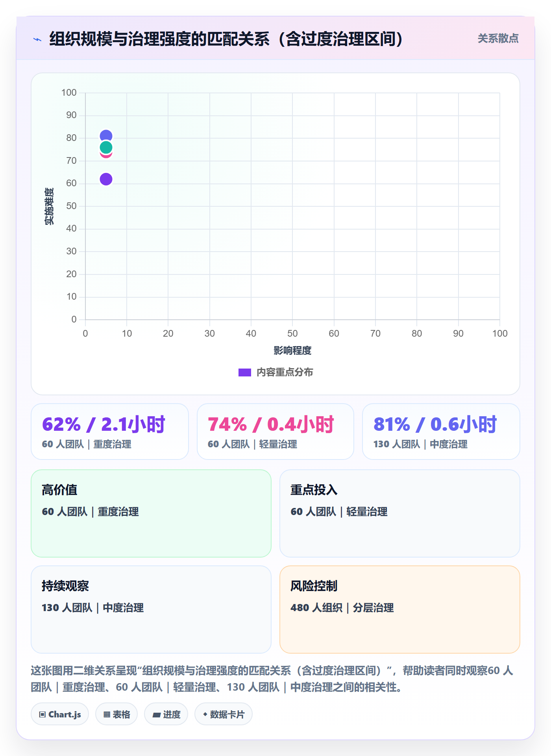Toggle the 内容重点分布 legend item
This screenshot has height=756, width=551.
(275, 372)
